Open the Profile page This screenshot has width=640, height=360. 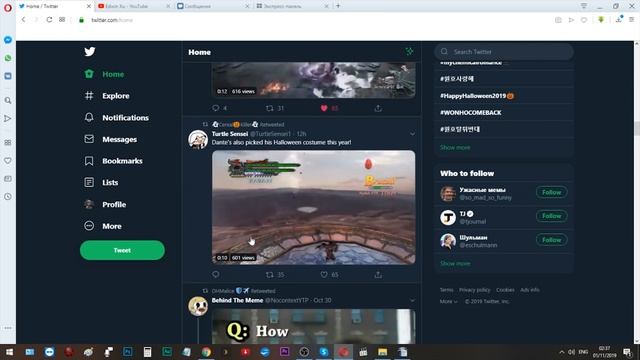pos(105,204)
